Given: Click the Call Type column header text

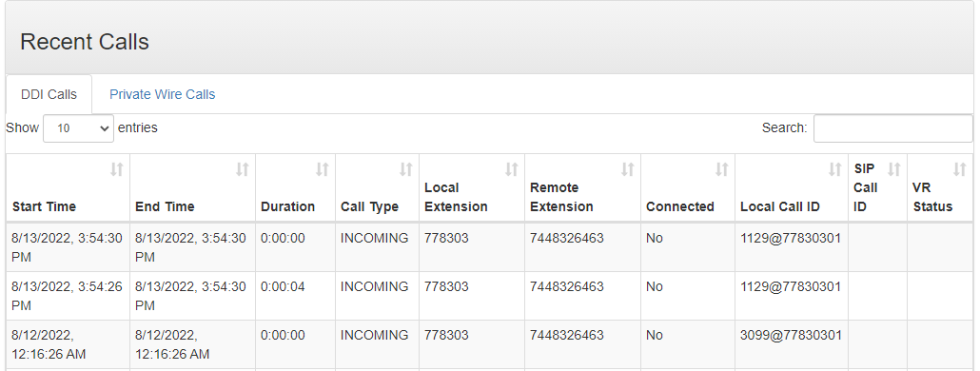Looking at the screenshot, I should click(369, 206).
